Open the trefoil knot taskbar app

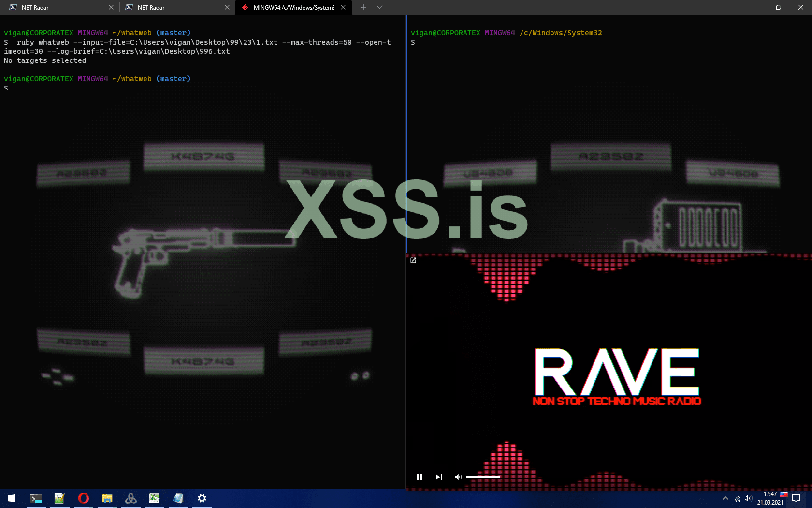coord(130,498)
